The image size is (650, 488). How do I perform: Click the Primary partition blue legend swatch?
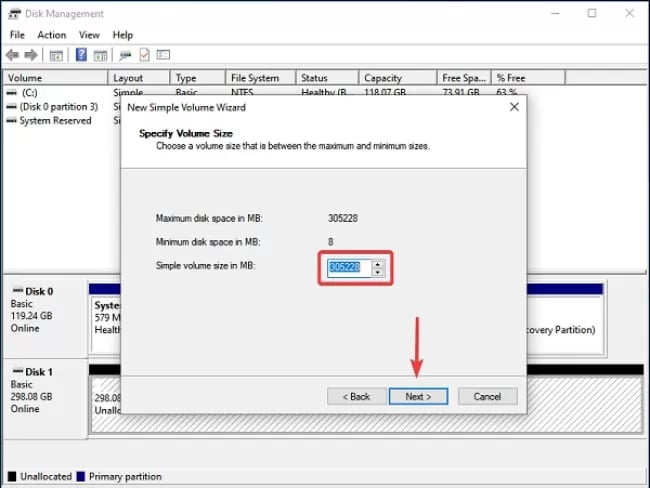(x=81, y=476)
